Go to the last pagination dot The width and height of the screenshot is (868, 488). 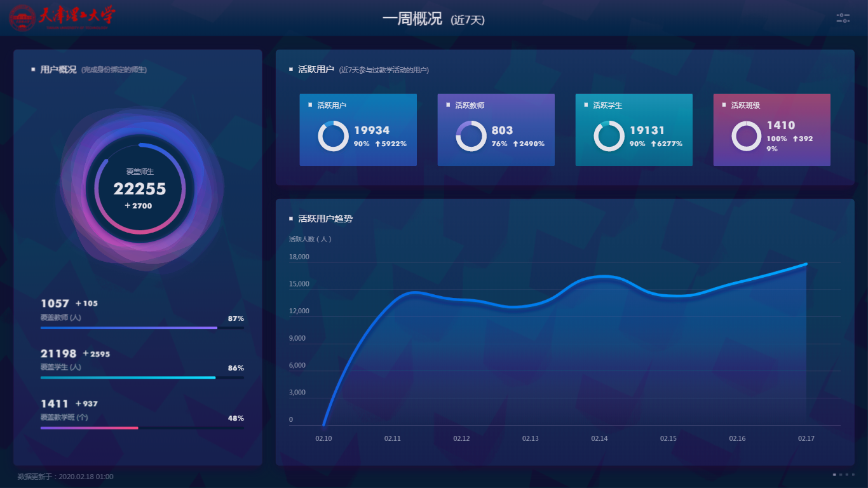tap(853, 475)
